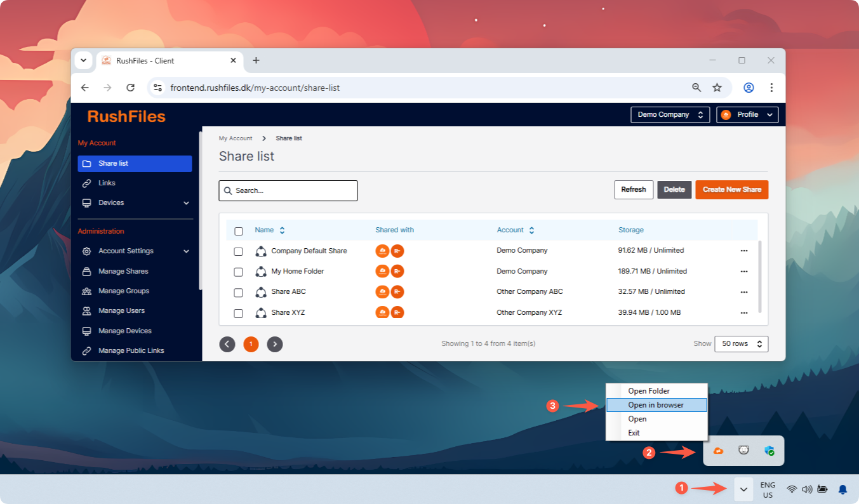Go to previous page arrow in pagination
This screenshot has height=504, width=859.
coord(227,344)
